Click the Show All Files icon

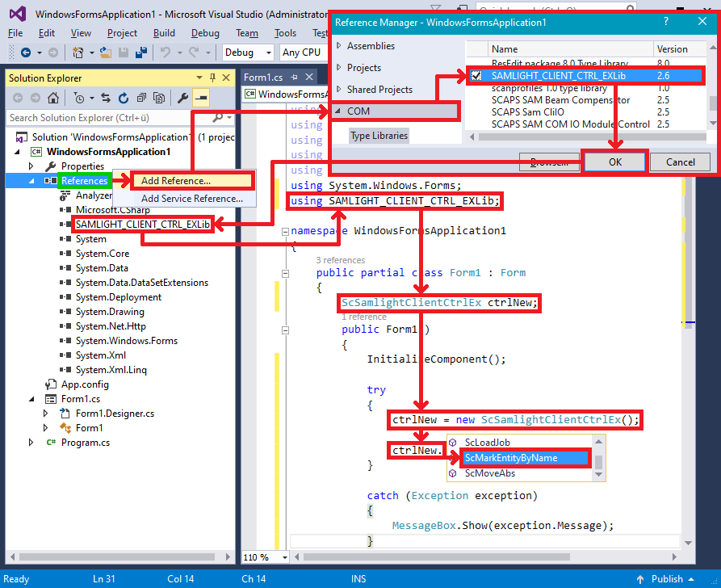tap(159, 98)
